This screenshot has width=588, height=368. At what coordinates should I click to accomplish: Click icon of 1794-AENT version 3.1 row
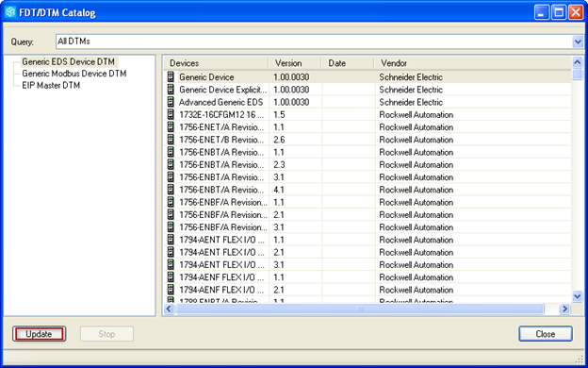coord(171,265)
